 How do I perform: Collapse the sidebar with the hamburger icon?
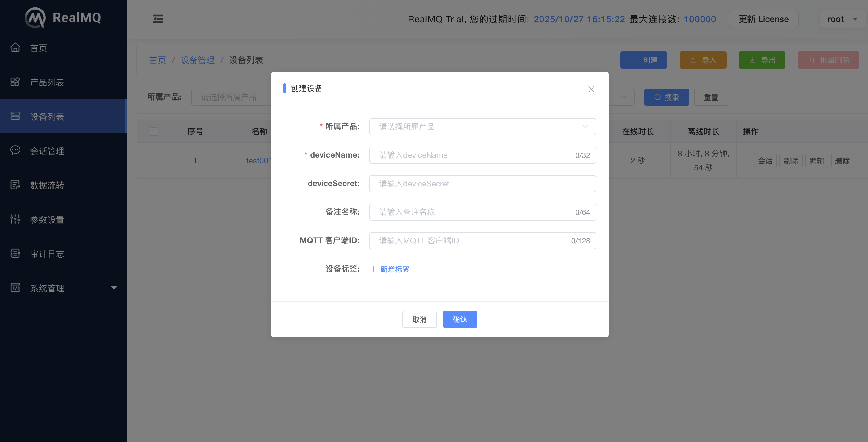158,19
